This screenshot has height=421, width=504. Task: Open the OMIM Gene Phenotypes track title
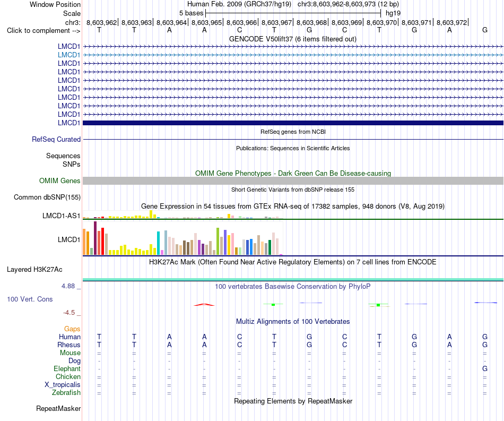coord(293,174)
